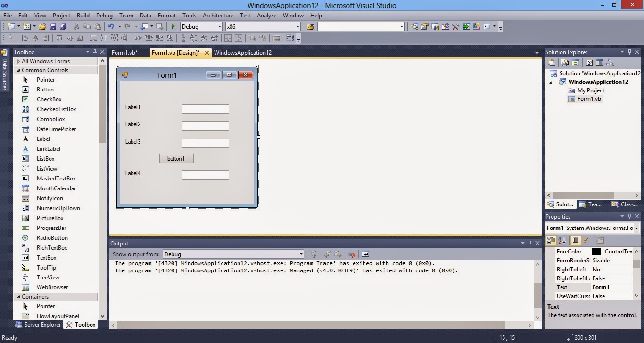Click the black ForeColor swatch

tap(596, 252)
